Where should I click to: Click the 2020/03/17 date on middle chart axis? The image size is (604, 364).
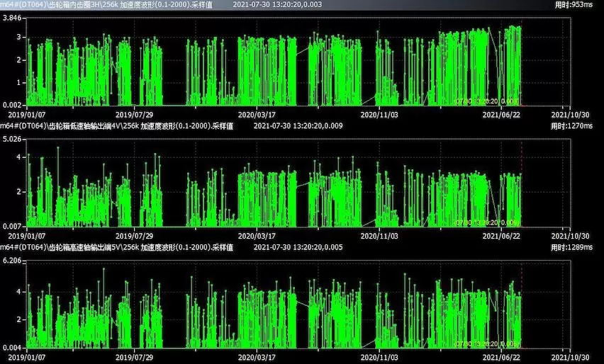coord(257,234)
